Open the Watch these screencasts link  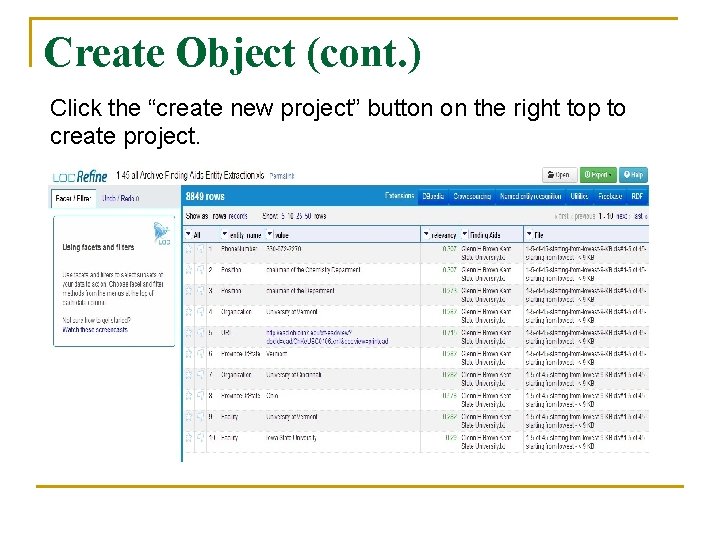(x=95, y=330)
